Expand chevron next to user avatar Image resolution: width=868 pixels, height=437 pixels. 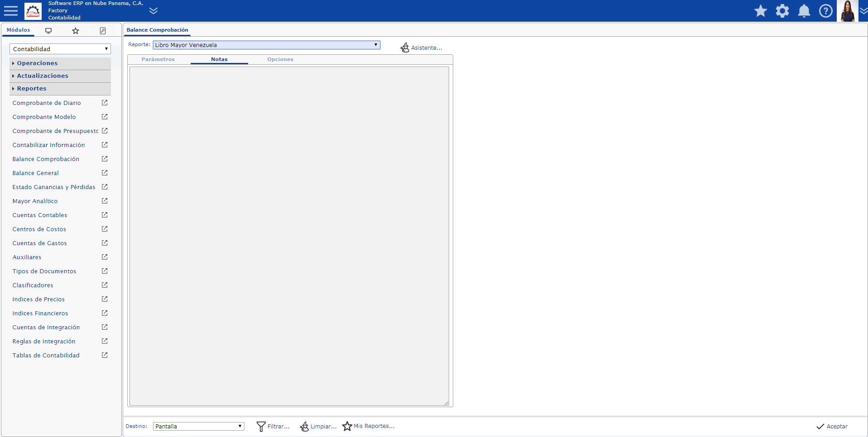pyautogui.click(x=863, y=11)
